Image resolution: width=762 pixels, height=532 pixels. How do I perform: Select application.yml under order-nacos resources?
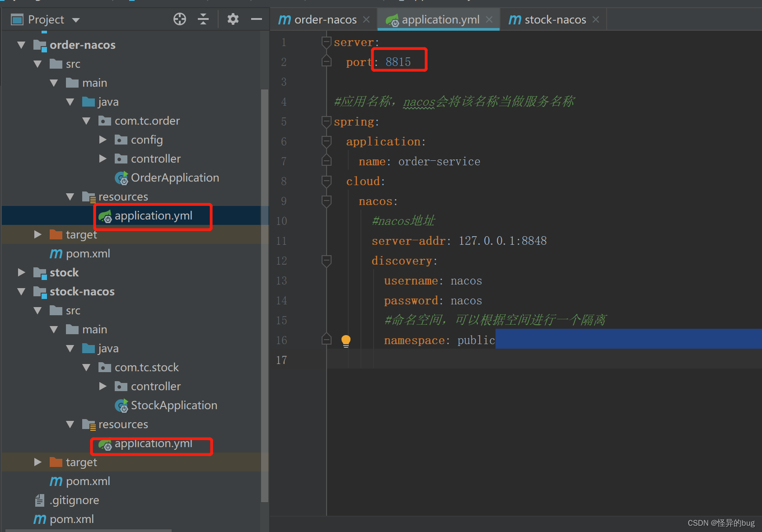tap(153, 216)
